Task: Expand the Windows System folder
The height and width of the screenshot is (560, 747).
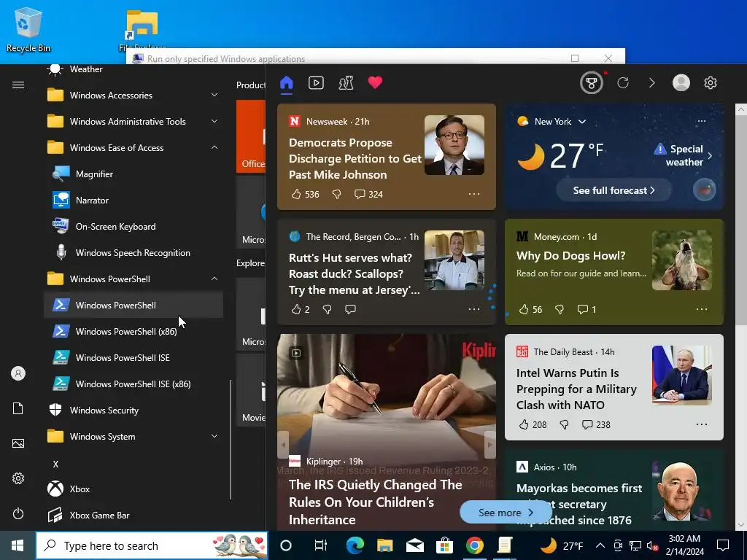Action: tap(133, 437)
